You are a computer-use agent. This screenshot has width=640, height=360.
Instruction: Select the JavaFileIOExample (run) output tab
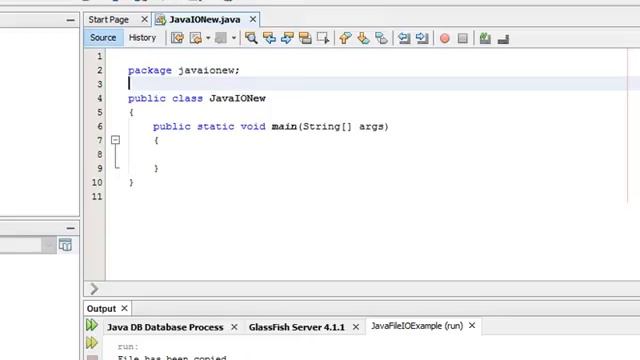click(417, 326)
